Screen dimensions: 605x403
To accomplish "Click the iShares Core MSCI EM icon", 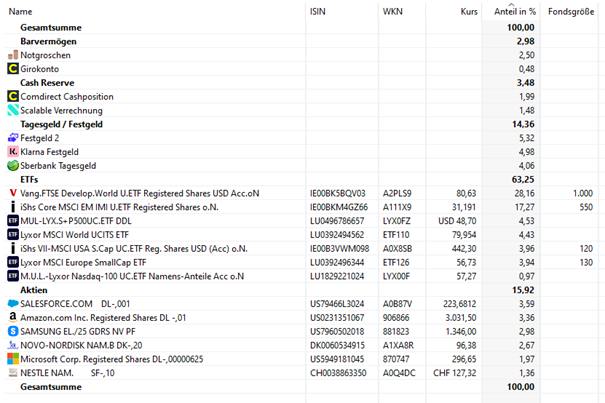I will coord(13,207).
